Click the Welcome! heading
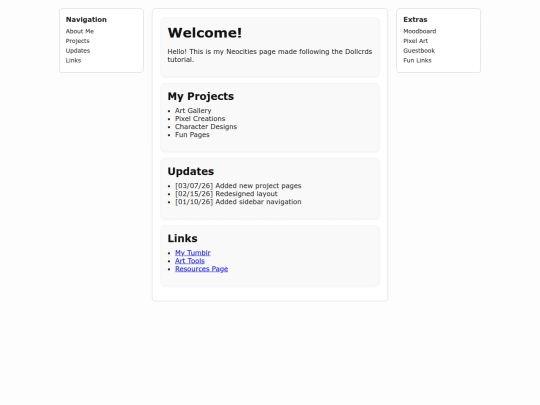540x405 pixels. (x=205, y=33)
